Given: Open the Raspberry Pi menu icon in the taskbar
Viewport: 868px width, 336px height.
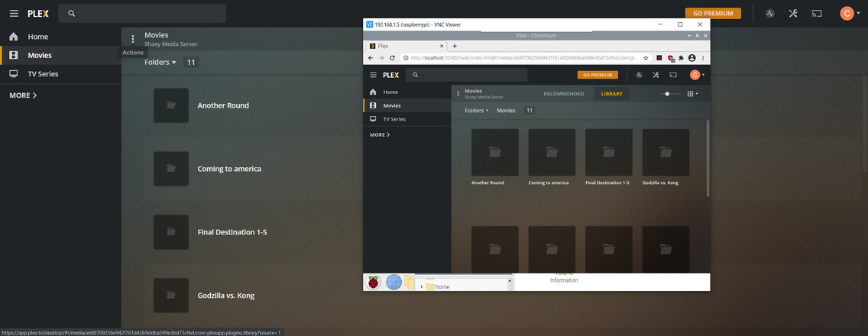Looking at the screenshot, I should (374, 283).
